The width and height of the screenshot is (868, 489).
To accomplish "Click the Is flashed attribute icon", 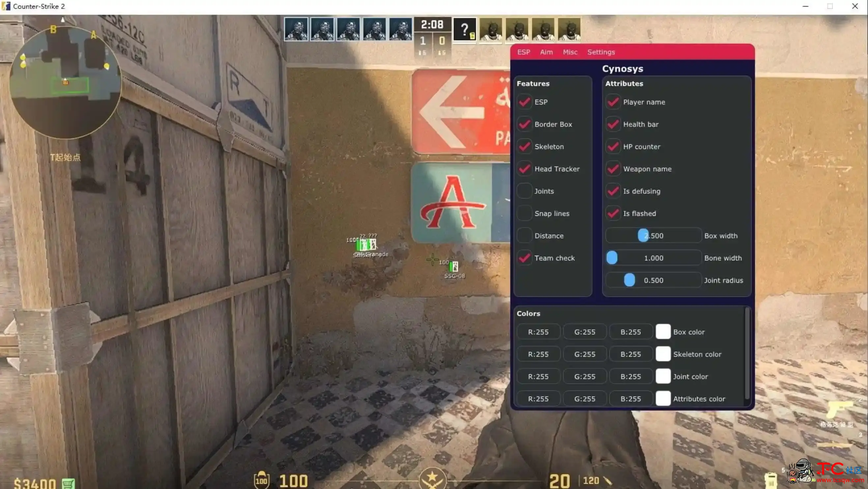I will click(x=614, y=214).
